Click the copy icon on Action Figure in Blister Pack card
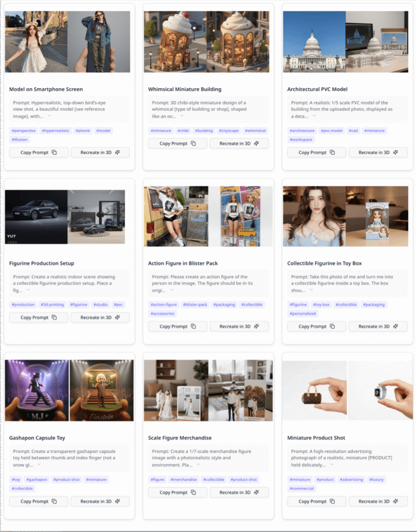This screenshot has width=417, height=532. 193,326
